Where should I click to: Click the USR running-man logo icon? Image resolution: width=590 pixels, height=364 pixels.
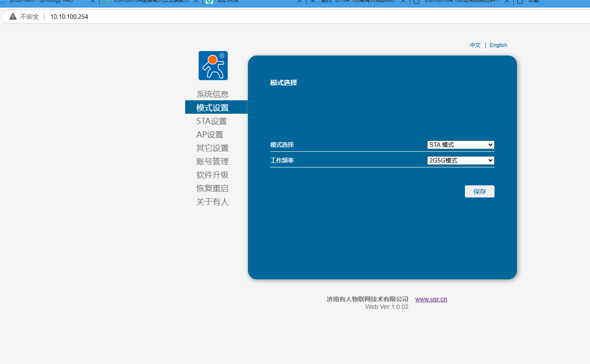coord(213,65)
